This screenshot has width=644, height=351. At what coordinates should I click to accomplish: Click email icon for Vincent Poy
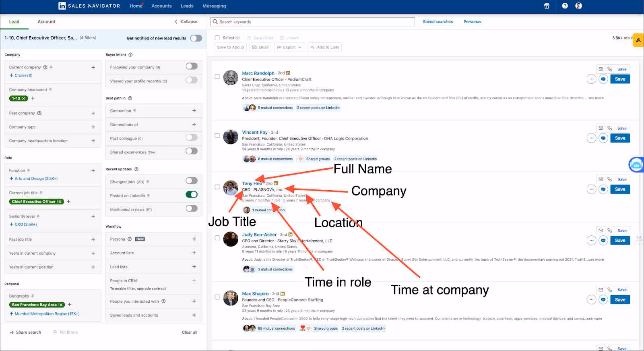(x=601, y=128)
